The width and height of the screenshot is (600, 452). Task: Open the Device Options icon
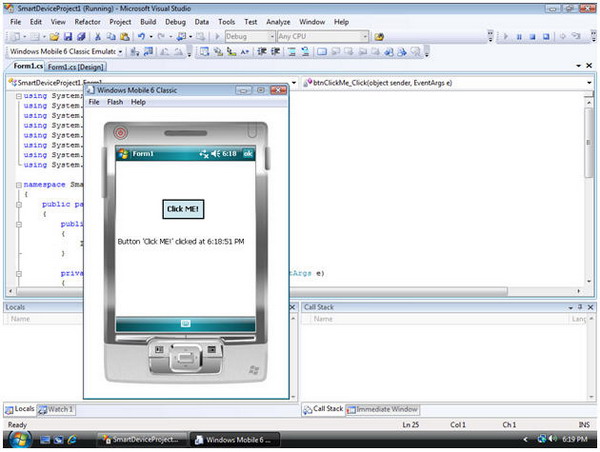click(x=148, y=51)
